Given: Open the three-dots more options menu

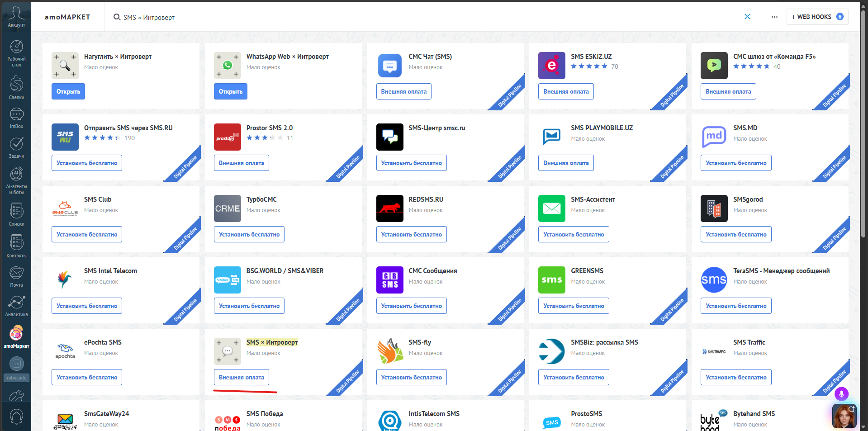Looking at the screenshot, I should coord(774,17).
